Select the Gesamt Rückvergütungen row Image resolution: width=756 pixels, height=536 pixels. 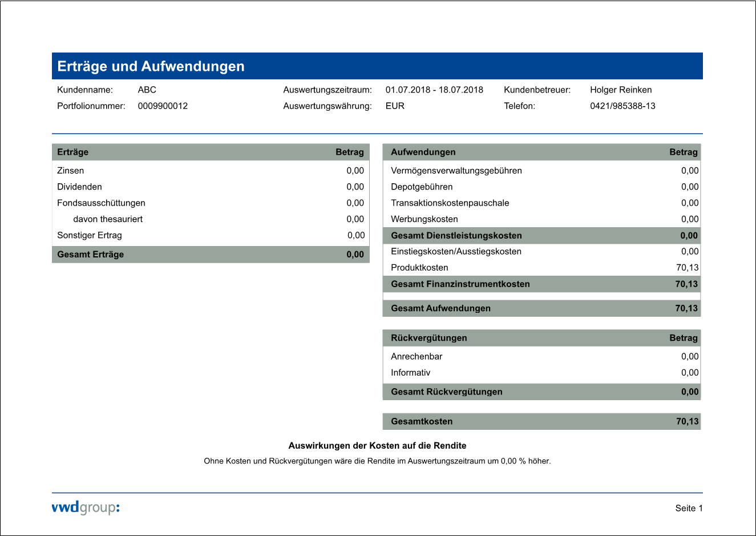pos(541,392)
